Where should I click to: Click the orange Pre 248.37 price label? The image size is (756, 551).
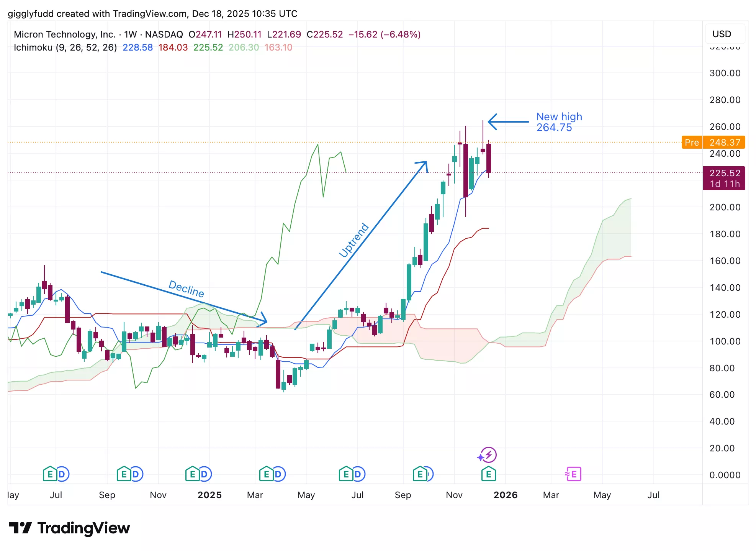click(x=713, y=143)
